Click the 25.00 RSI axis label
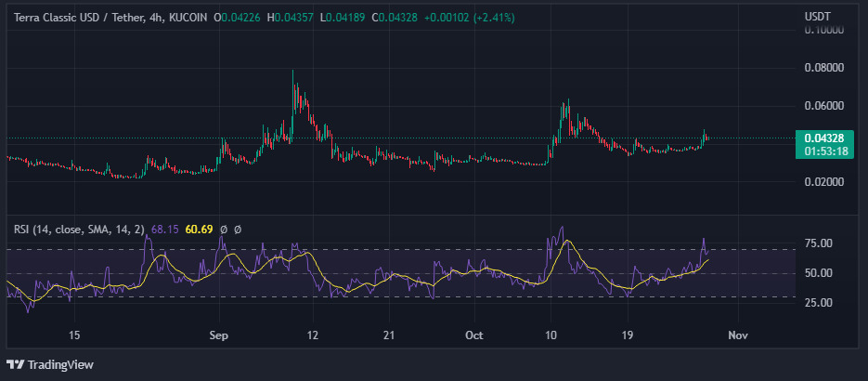The image size is (868, 381). (x=818, y=303)
